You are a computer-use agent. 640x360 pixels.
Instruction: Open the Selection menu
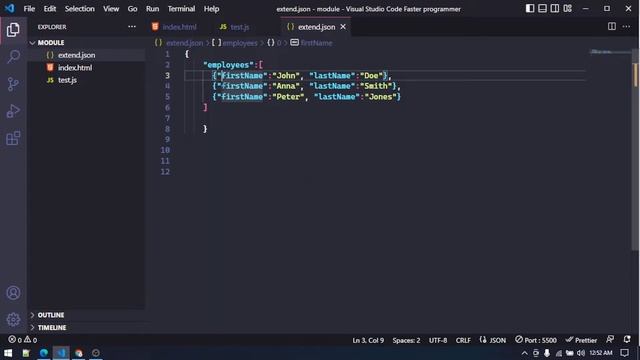(80, 9)
